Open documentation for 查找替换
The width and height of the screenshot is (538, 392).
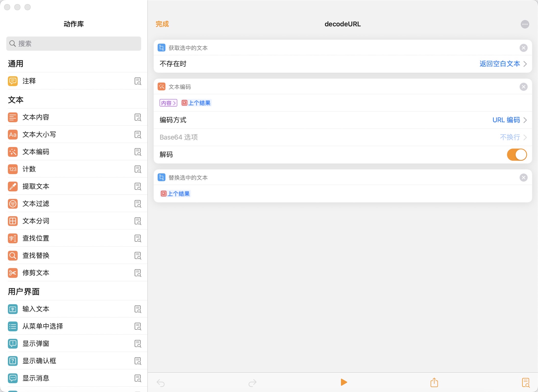pyautogui.click(x=138, y=255)
